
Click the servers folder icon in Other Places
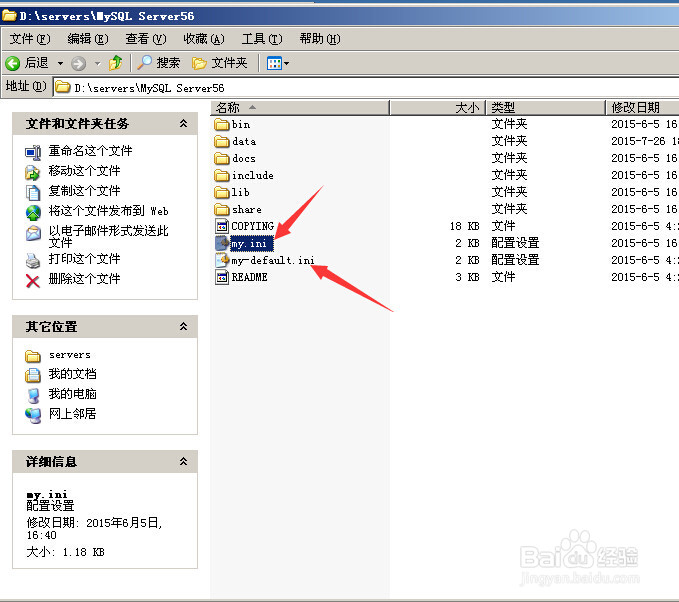[x=33, y=356]
